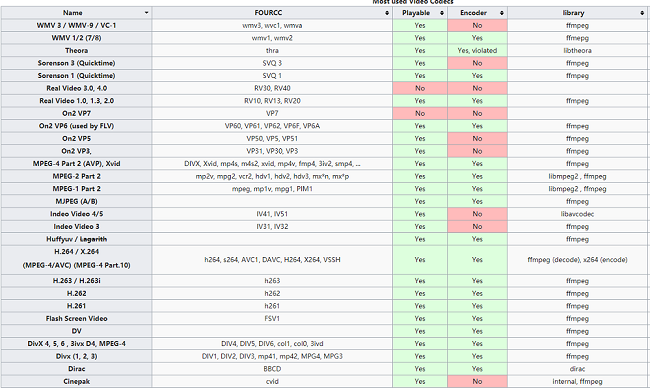Click Encoder column sort arrows icon
The image size is (650, 391).
click(x=502, y=13)
